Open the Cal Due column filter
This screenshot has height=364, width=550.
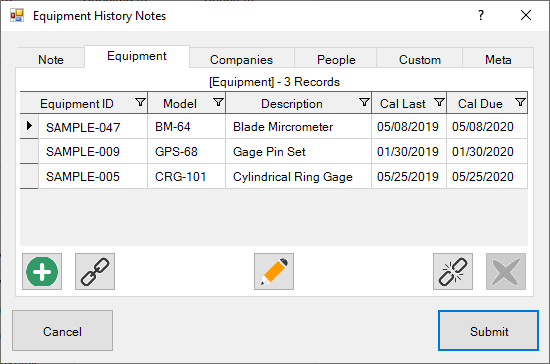(520, 102)
